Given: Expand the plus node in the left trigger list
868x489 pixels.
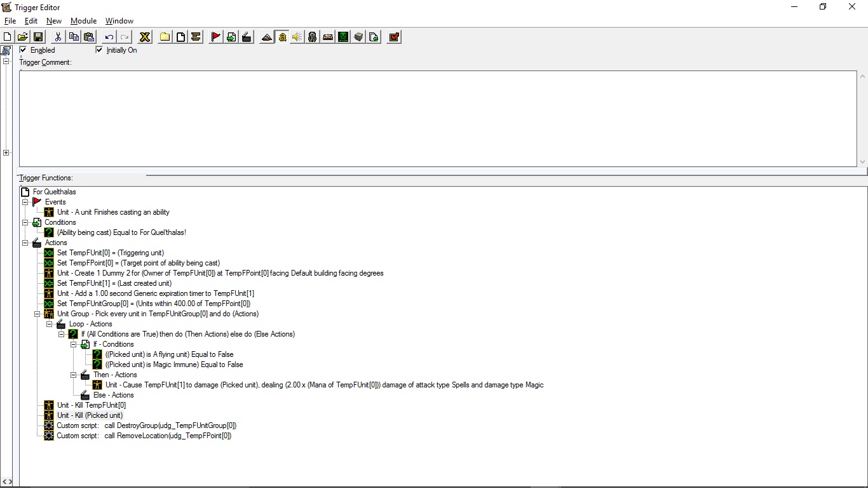Looking at the screenshot, I should [6, 152].
